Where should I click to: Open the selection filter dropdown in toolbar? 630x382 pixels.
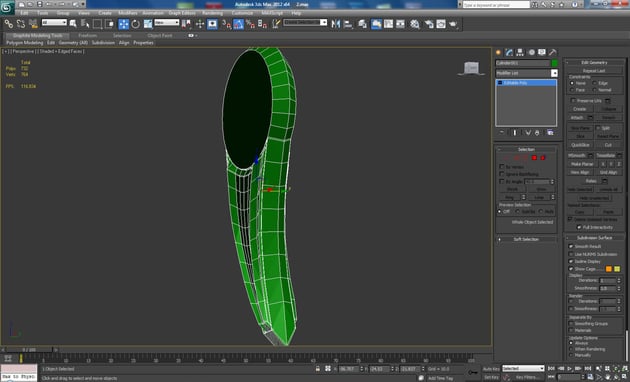[x=54, y=23]
